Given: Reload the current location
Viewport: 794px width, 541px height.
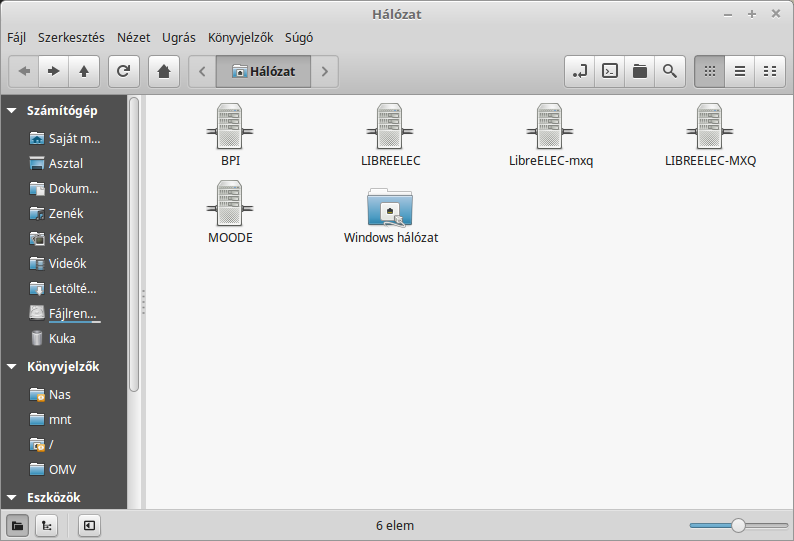Looking at the screenshot, I should tap(124, 71).
